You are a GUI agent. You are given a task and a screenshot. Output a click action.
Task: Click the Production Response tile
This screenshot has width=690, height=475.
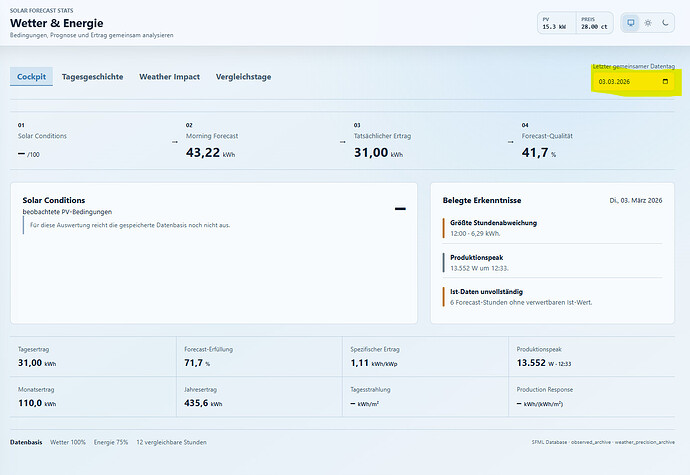click(591, 397)
